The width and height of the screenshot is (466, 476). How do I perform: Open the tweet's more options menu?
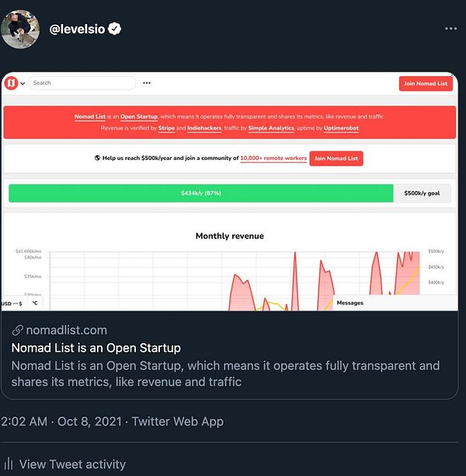451,29
